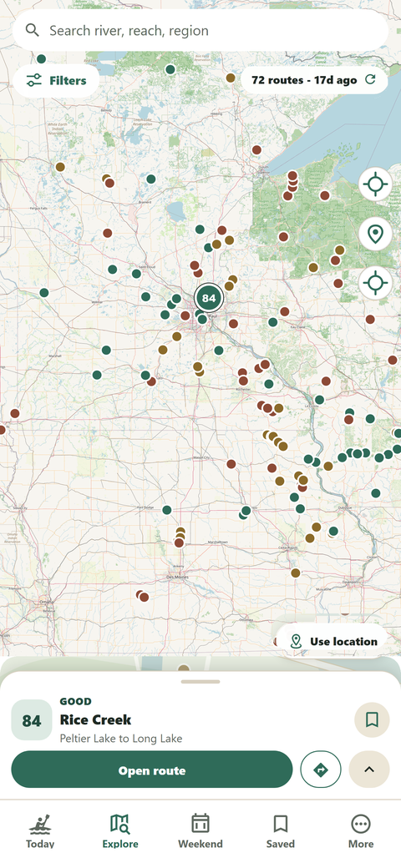Select the red marker east of Mason City
Viewport: 401px width, 868px height.
point(231,464)
